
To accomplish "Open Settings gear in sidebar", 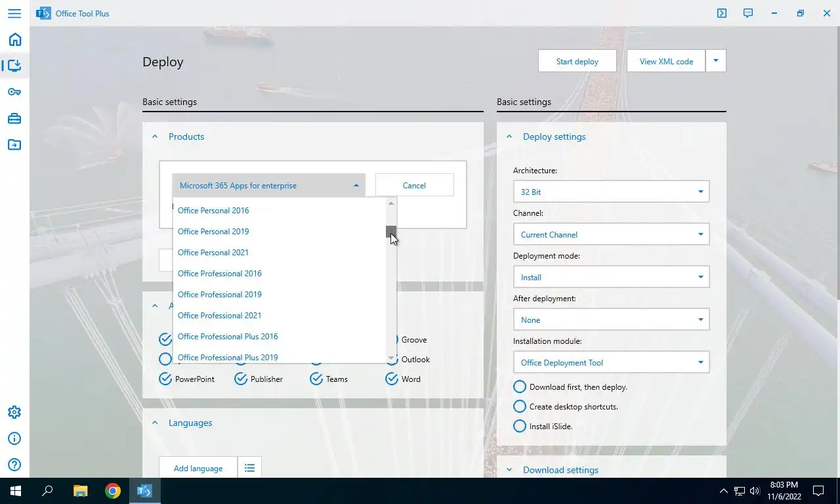I will pos(14,412).
